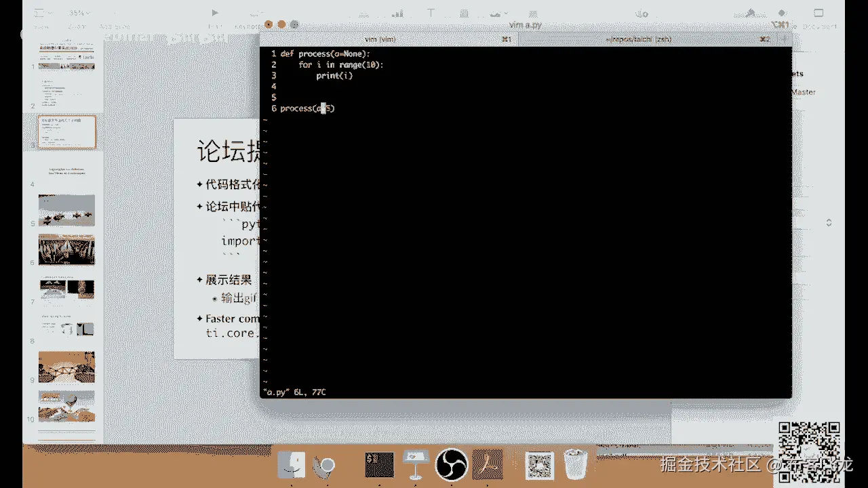
Task: Click the stepper arrows in the Keynote inspector
Action: pyautogui.click(x=829, y=222)
